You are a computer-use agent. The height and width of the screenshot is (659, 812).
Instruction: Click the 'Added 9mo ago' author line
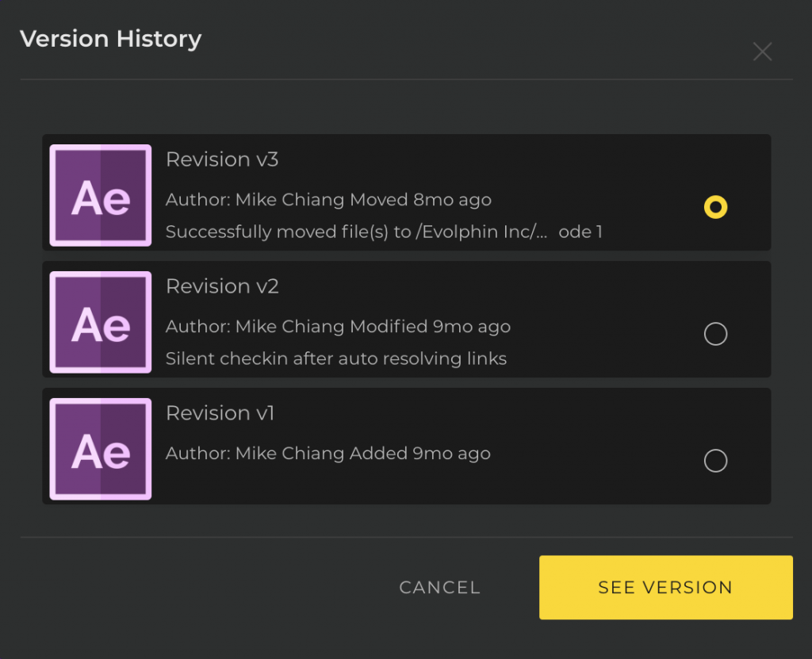pos(327,454)
